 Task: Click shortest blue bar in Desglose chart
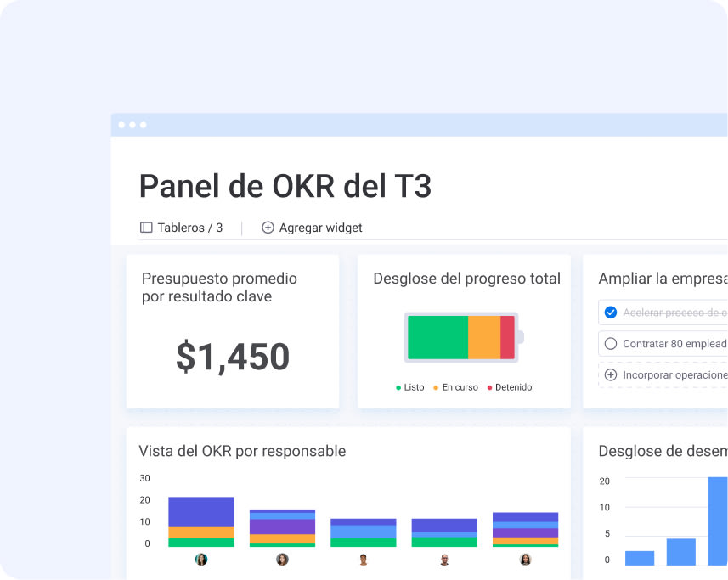(640, 558)
